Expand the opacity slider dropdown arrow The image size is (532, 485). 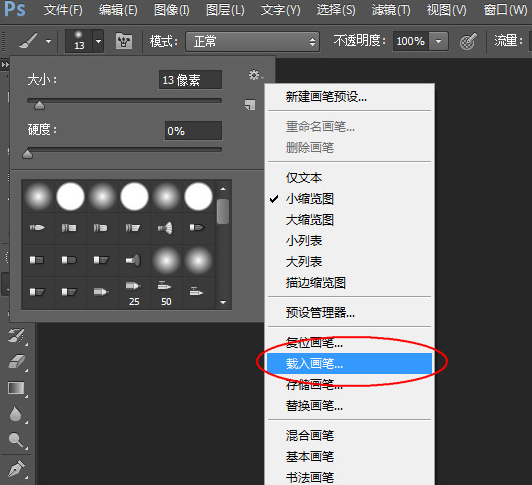(438, 41)
